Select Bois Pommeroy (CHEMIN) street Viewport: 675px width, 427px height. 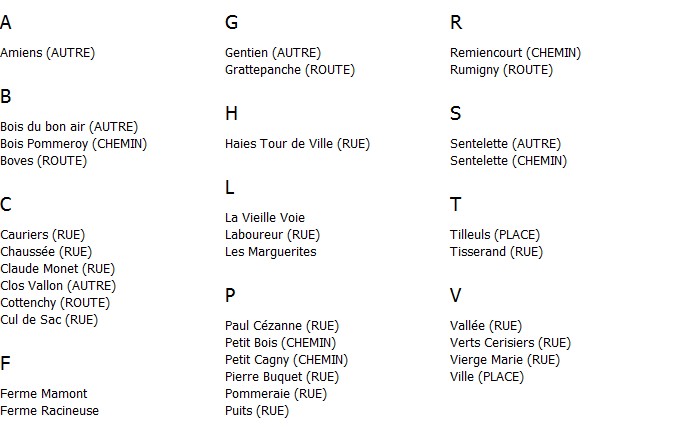(x=74, y=144)
